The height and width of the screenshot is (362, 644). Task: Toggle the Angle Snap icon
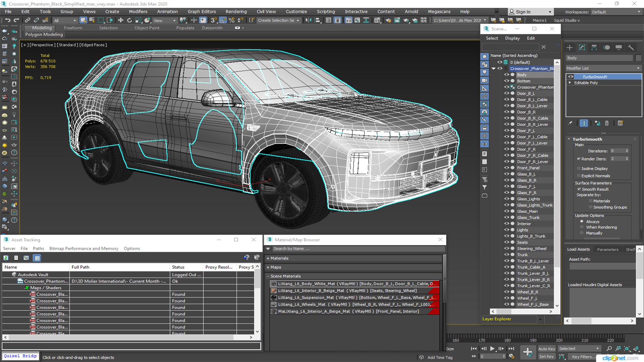tap(223, 20)
